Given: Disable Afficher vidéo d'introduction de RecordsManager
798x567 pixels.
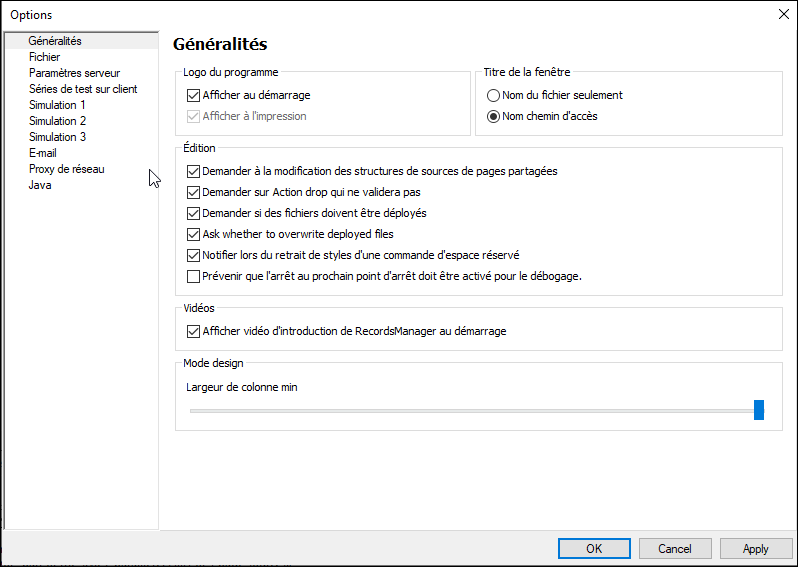Looking at the screenshot, I should tap(193, 331).
